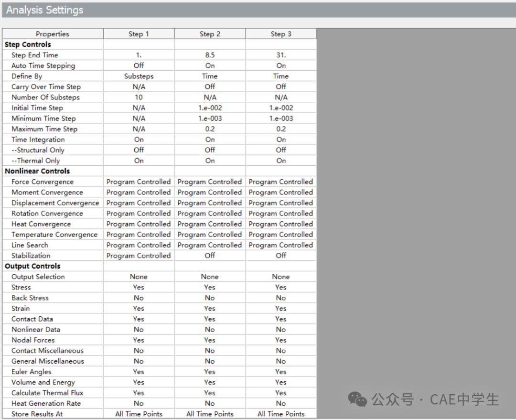This screenshot has height=420, width=516.
Task: Click the Contact Miscellaneous label
Action: (47, 351)
